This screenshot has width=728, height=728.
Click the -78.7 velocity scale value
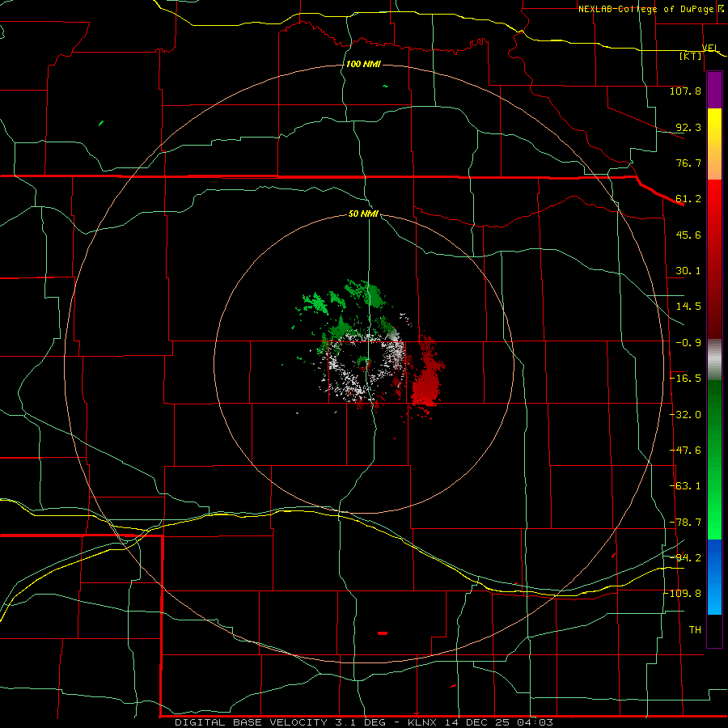685,523
